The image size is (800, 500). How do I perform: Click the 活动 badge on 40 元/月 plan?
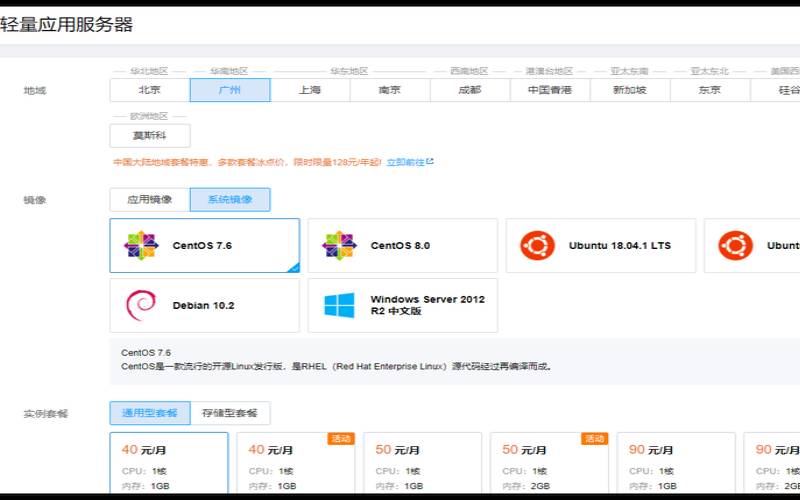pos(341,439)
